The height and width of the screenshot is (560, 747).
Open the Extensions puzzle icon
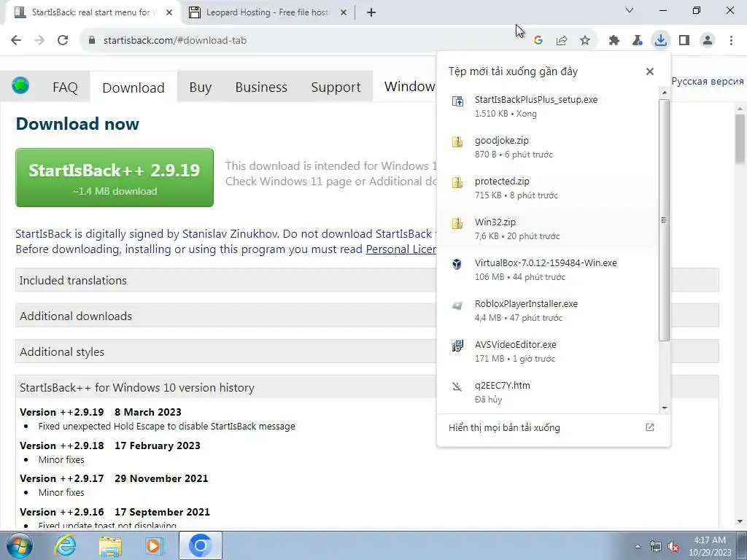614,41
